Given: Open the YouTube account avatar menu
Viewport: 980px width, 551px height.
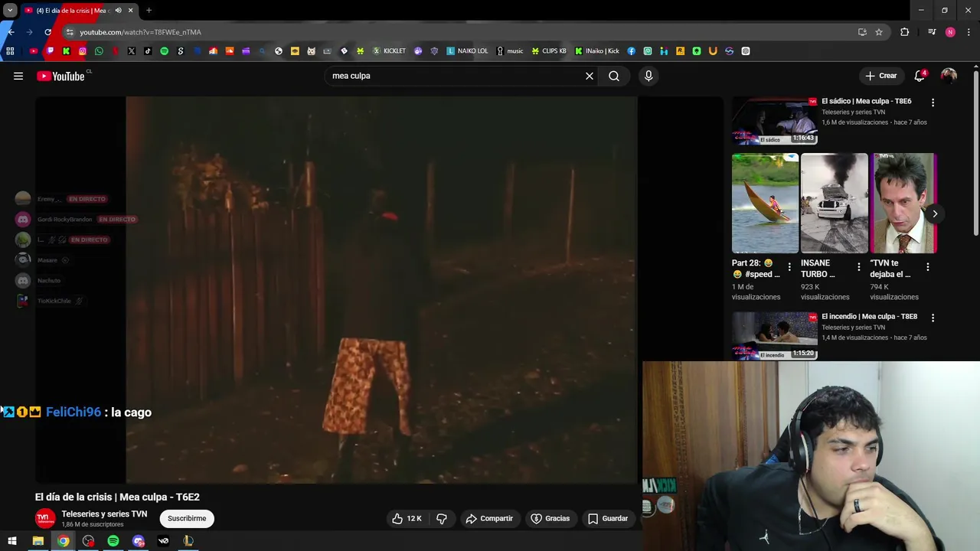Looking at the screenshot, I should 949,76.
